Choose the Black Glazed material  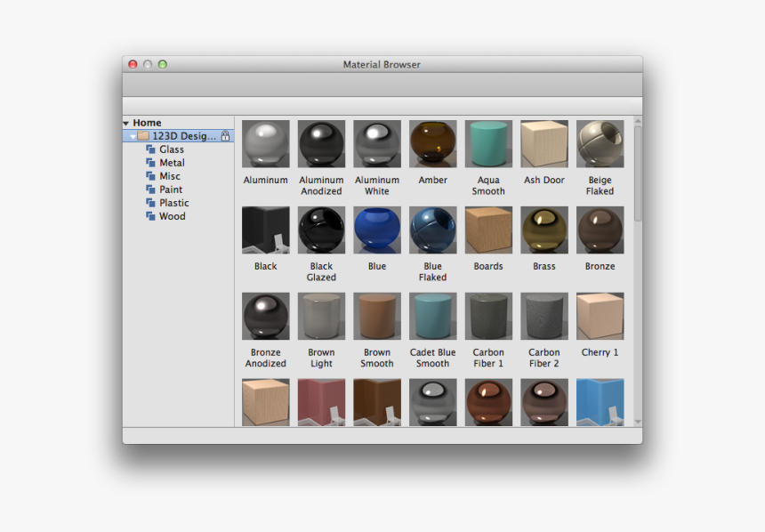321,229
